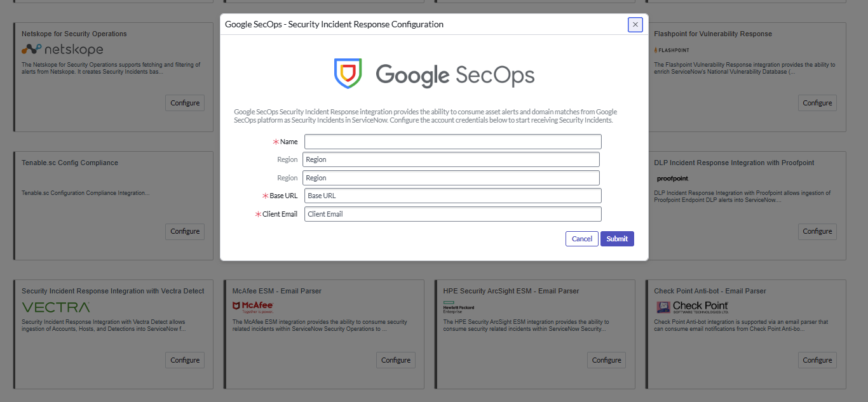Click inside the Base URL field
This screenshot has width=868, height=402.
pos(452,196)
